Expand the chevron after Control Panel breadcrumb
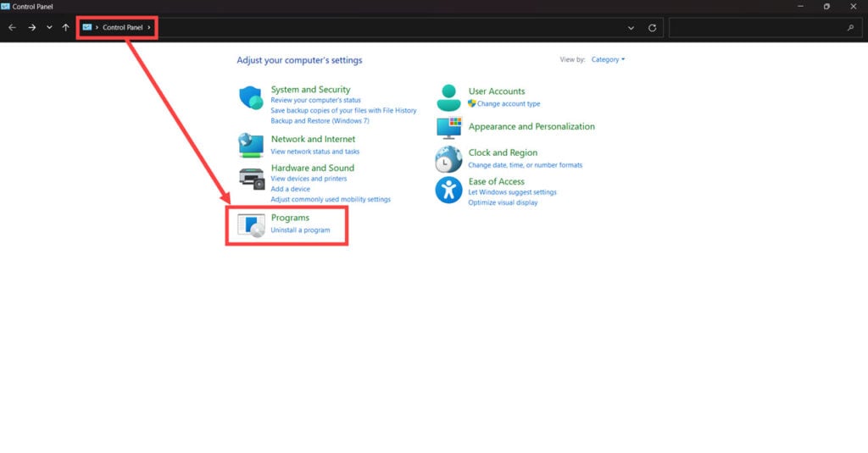868x453 pixels. point(149,27)
